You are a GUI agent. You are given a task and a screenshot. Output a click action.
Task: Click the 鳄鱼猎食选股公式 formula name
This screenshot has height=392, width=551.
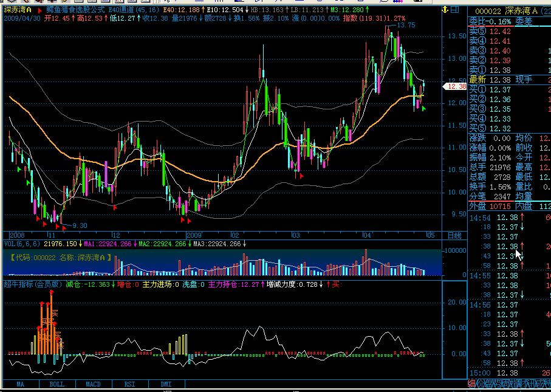coord(75,10)
